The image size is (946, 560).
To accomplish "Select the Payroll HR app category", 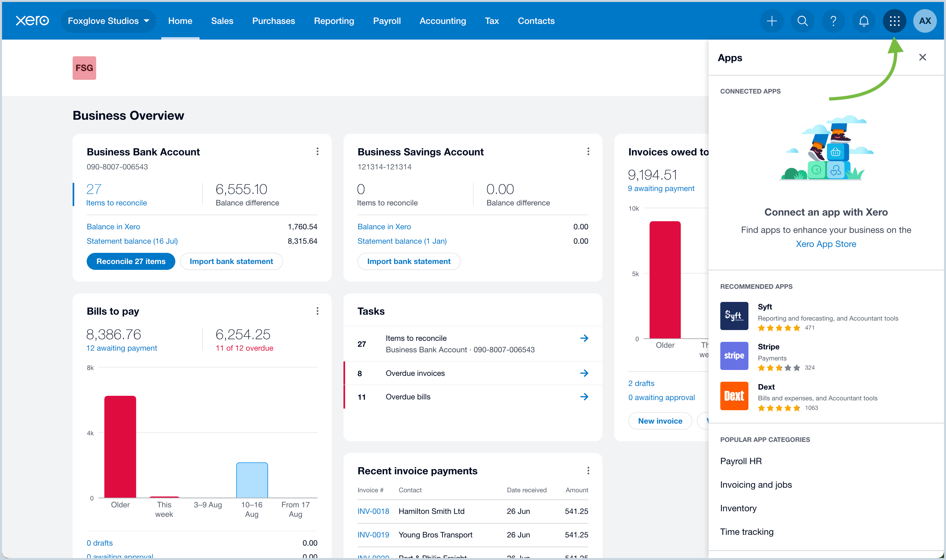I will (741, 461).
